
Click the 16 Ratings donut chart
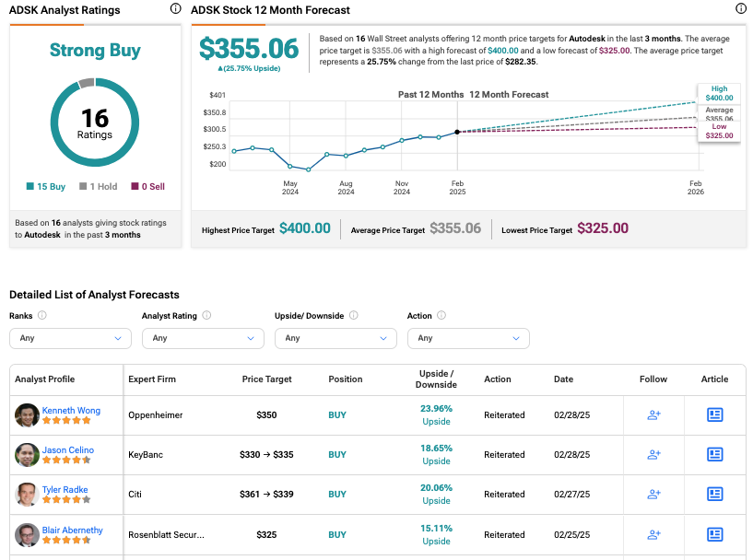click(95, 122)
